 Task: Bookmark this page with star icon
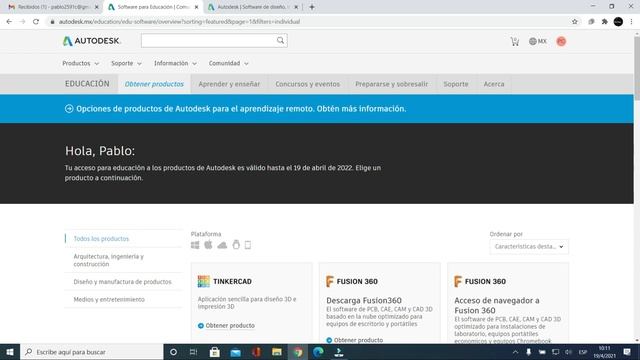pos(575,22)
